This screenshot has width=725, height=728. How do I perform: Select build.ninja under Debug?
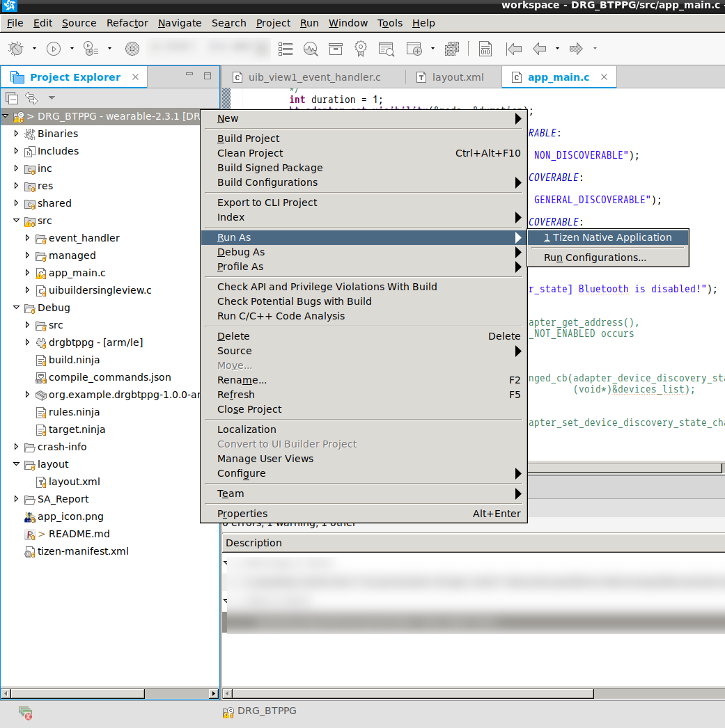[x=68, y=360]
